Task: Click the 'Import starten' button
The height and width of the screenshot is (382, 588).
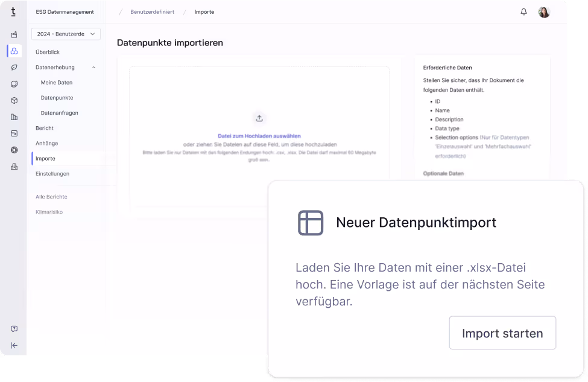Action: pos(502,333)
